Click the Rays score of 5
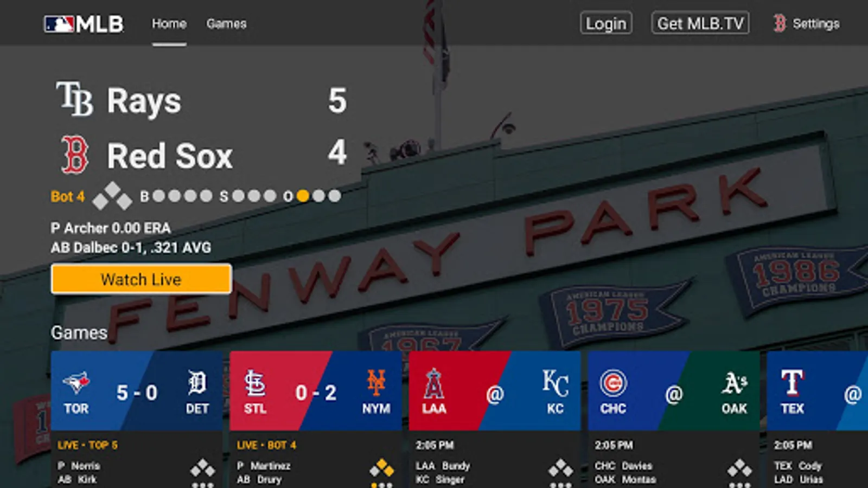The image size is (868, 488). tap(337, 100)
